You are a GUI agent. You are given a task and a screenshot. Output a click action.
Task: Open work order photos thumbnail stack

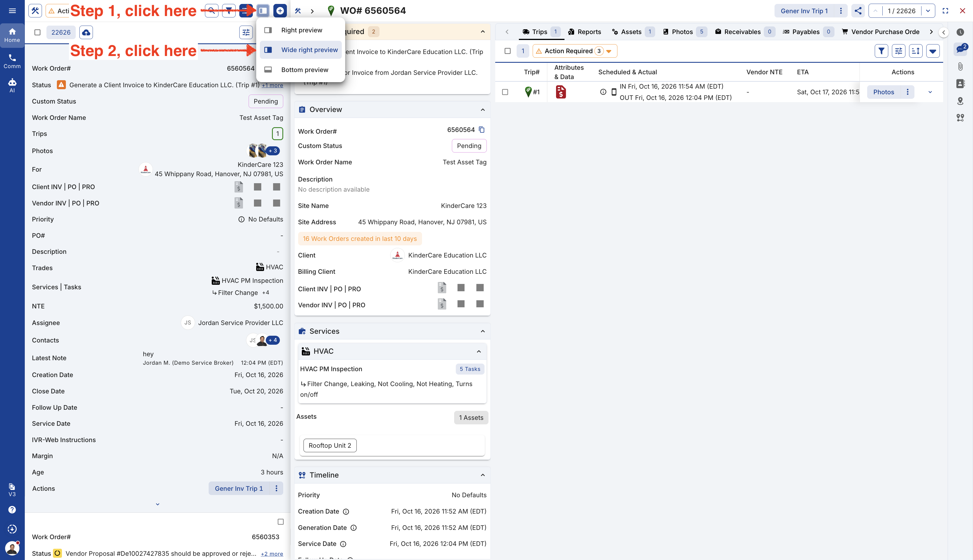click(263, 151)
